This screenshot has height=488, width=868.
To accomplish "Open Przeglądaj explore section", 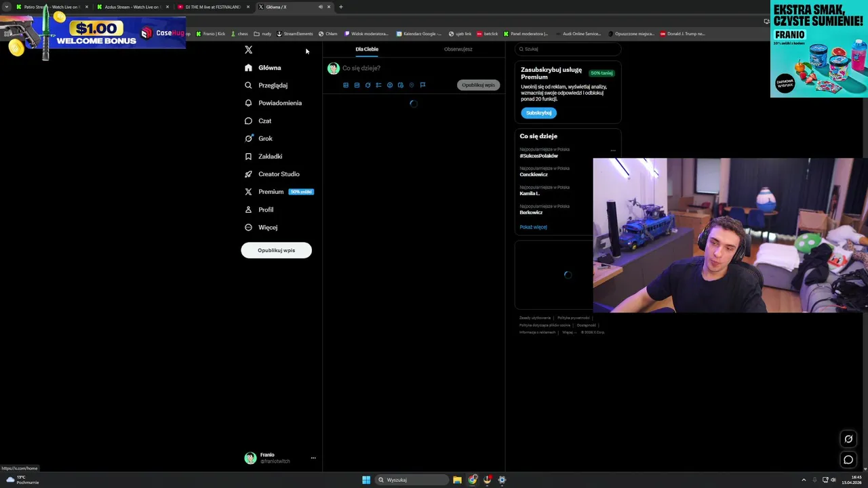I will pos(266,85).
